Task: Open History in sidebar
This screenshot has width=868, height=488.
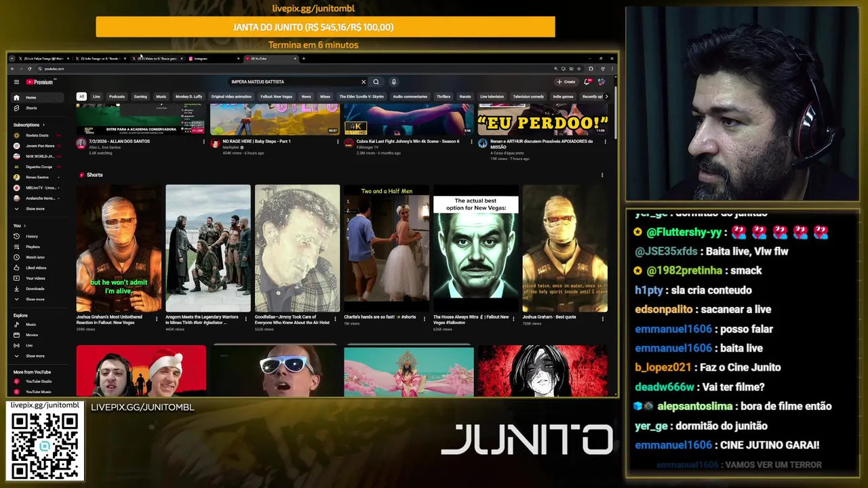Action: coord(37,237)
